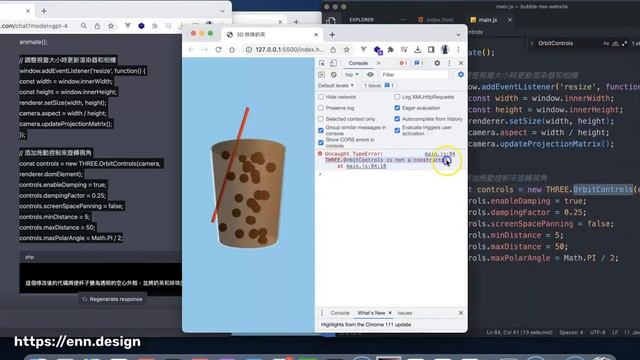
Task: Open DevTools customize three-dot menu
Action: click(449, 63)
